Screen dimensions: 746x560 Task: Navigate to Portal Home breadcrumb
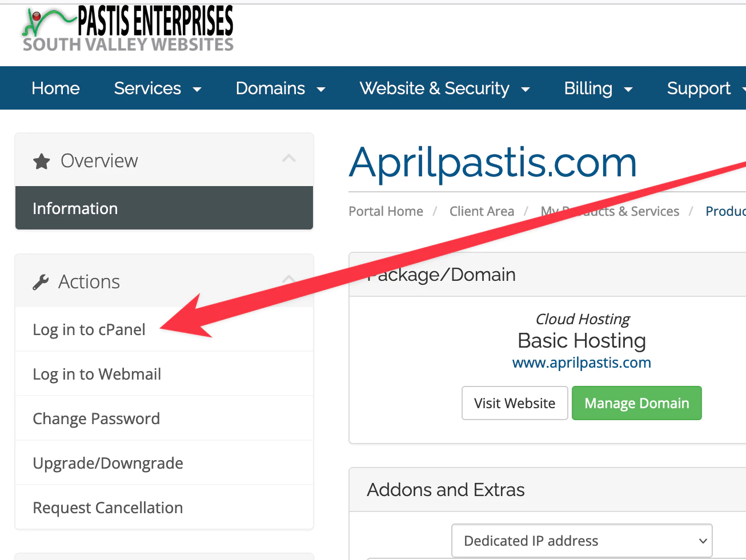pyautogui.click(x=386, y=211)
